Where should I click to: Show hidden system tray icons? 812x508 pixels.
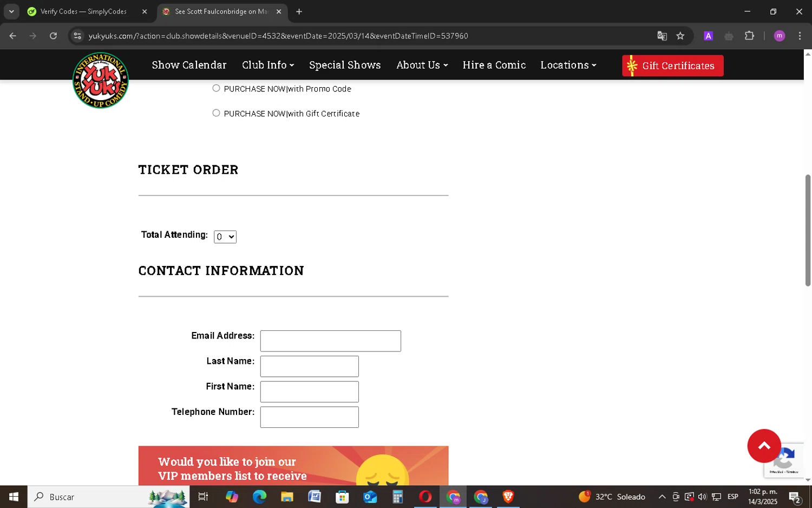[x=662, y=497]
